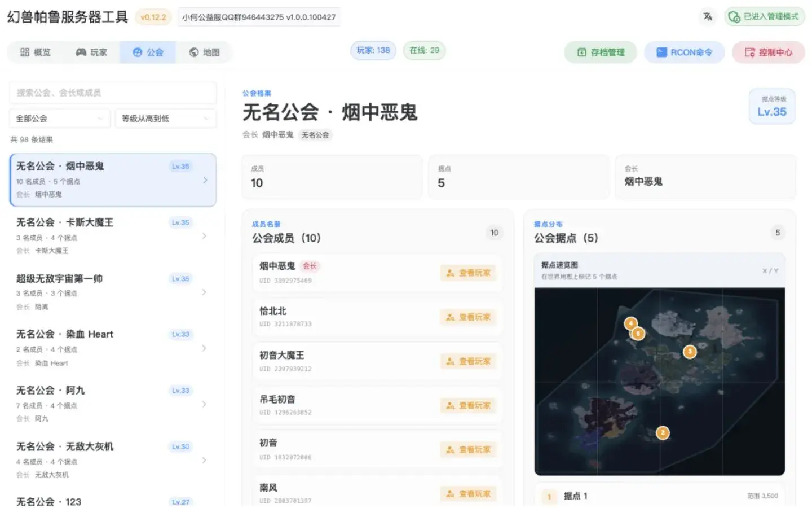Expand chevron of 超级无敌宇宙第一帅 guild

(x=204, y=292)
